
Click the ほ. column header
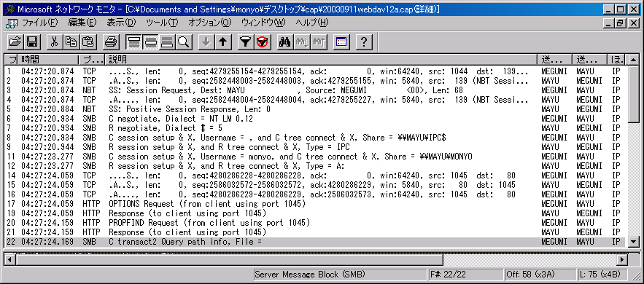pos(616,60)
